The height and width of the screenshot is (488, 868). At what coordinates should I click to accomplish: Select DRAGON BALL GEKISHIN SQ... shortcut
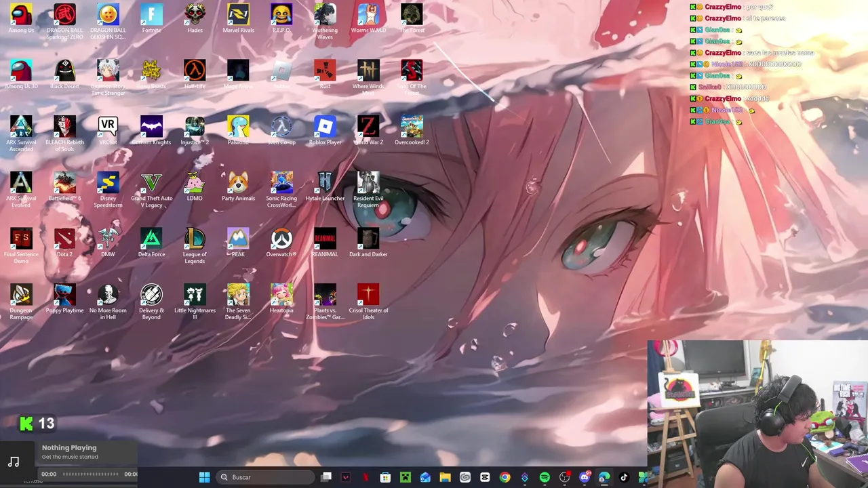[108, 22]
